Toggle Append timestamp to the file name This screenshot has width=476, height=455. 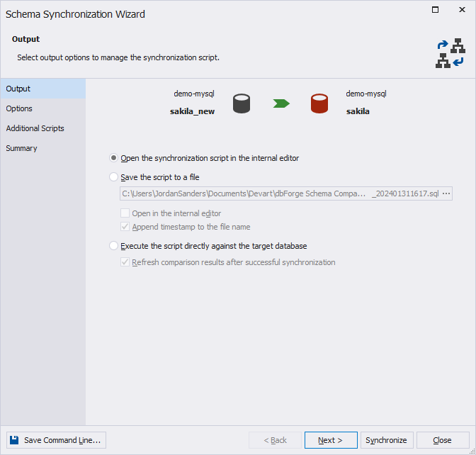tap(125, 227)
